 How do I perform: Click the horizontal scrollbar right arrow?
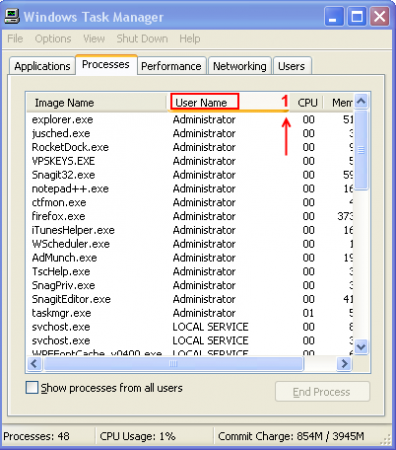[345, 364]
